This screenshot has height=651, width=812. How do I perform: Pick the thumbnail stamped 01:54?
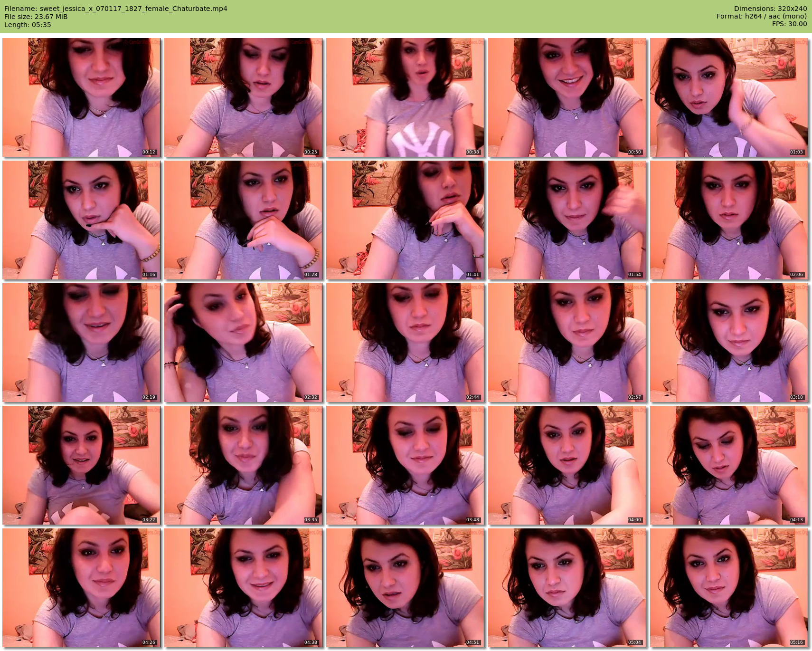click(x=567, y=220)
